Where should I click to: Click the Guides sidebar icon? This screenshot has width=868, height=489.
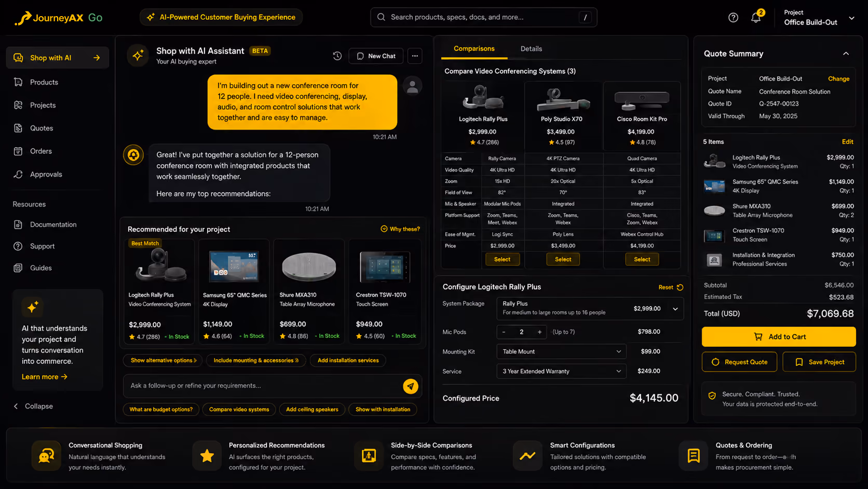coord(18,268)
